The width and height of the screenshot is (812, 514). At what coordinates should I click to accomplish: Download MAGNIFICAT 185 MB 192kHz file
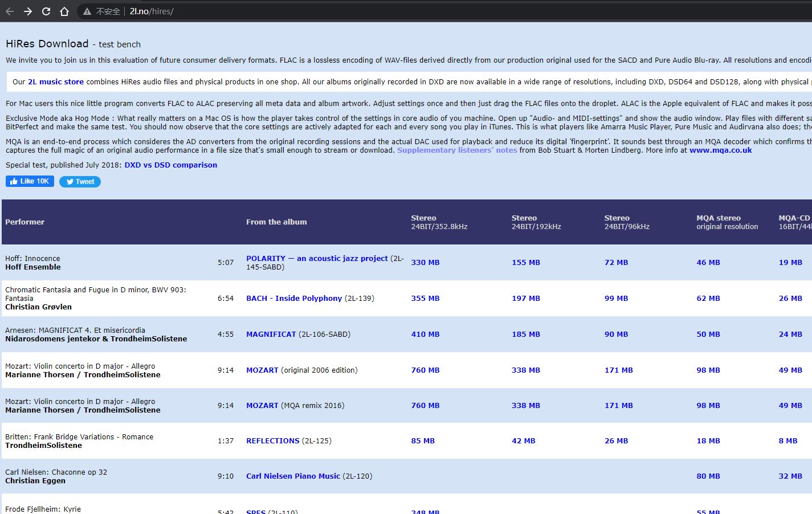525,334
